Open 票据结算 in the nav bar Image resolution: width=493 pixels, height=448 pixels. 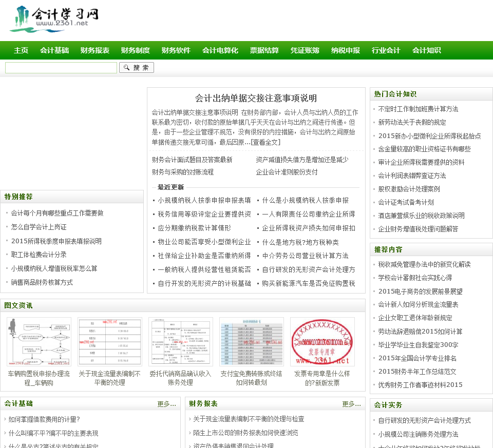(x=264, y=50)
